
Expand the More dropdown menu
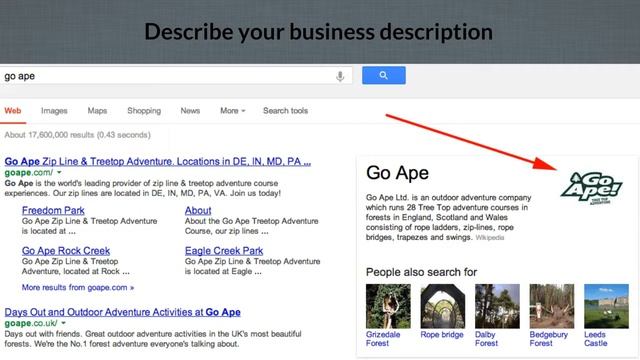point(233,111)
